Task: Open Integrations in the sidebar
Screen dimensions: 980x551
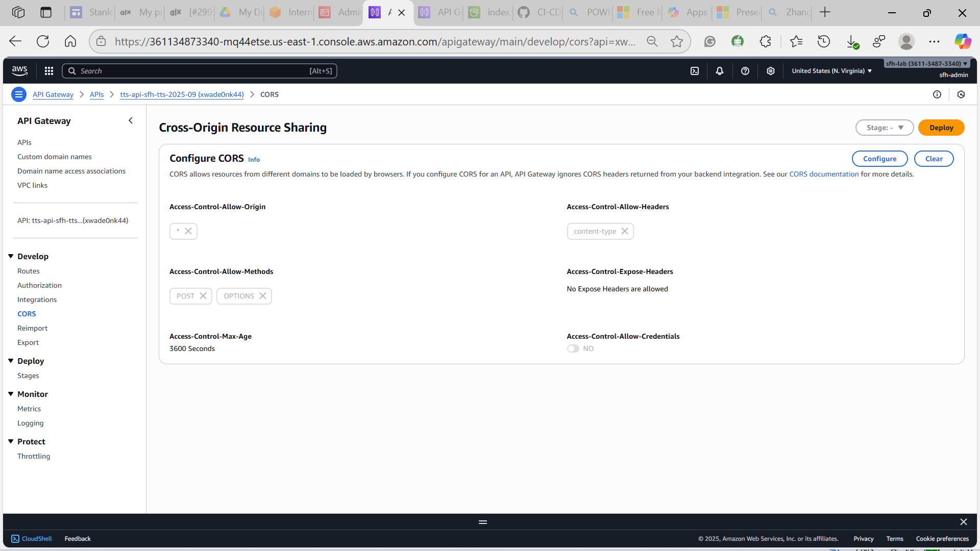Action: pos(37,299)
